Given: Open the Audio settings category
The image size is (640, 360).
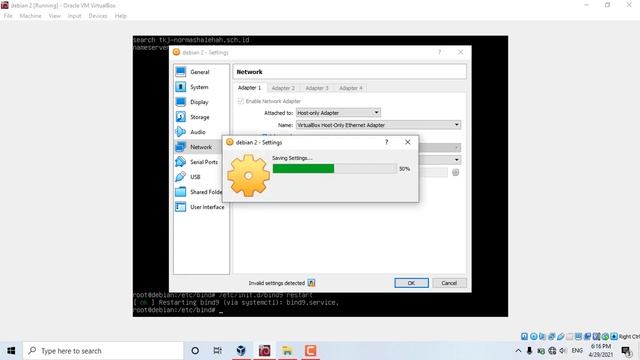Looking at the screenshot, I should coord(198,132).
